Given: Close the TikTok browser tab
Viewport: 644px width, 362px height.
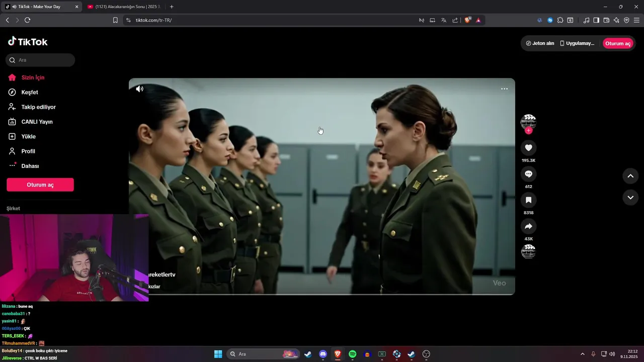Looking at the screenshot, I should pos(77,7).
